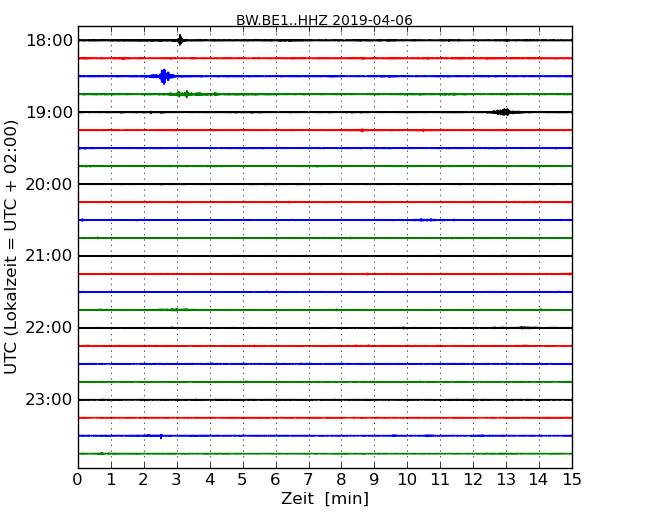Image resolution: width=650 pixels, height=520 pixels.
Task: Click the x-axis label Zeit [min]
Action: tap(325, 498)
